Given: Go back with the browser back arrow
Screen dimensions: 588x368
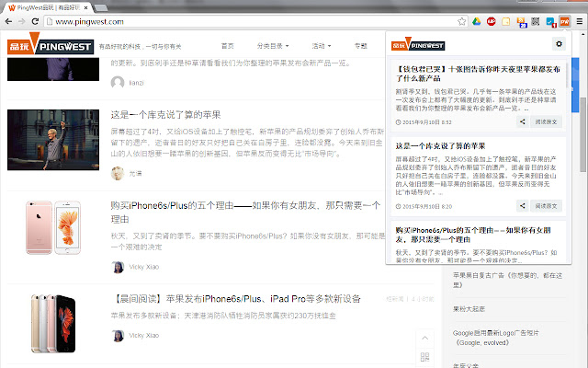Looking at the screenshot, I should coord(8,21).
